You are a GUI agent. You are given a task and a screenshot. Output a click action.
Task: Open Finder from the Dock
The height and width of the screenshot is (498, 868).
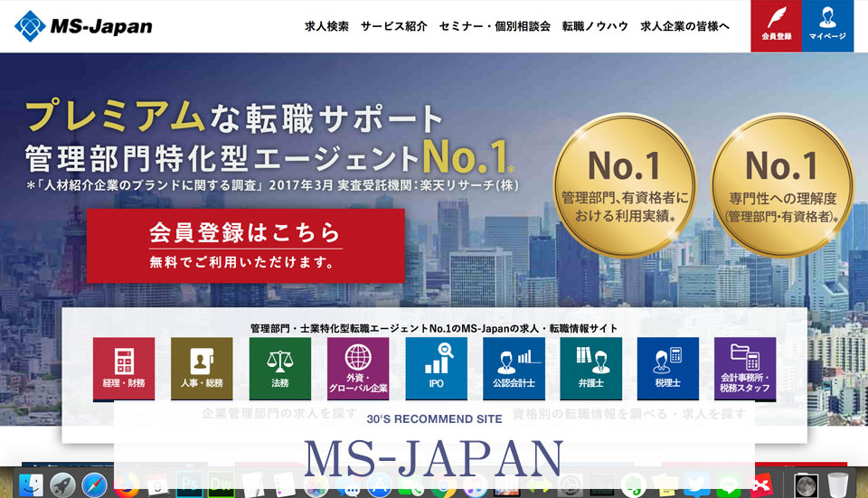point(31,485)
